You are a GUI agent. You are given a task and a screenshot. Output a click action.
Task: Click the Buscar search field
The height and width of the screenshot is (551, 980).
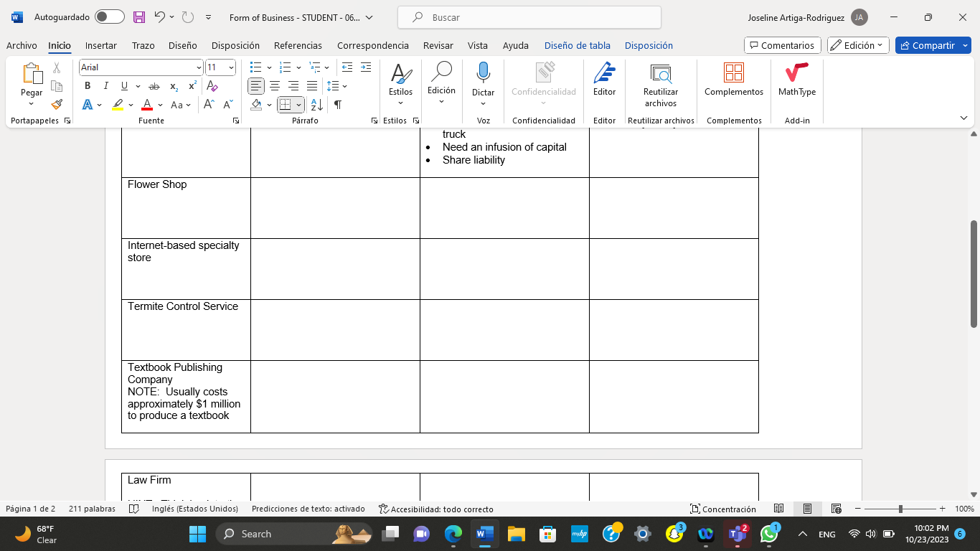click(529, 17)
